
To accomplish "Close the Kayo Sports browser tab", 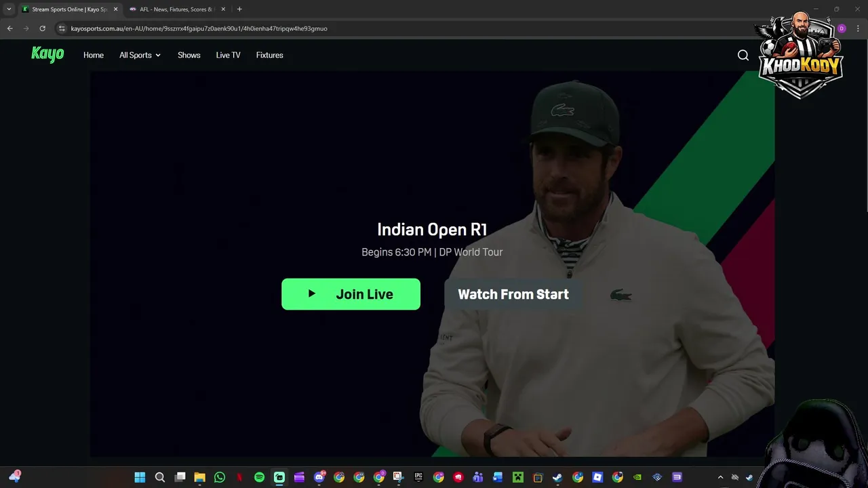I will point(115,9).
